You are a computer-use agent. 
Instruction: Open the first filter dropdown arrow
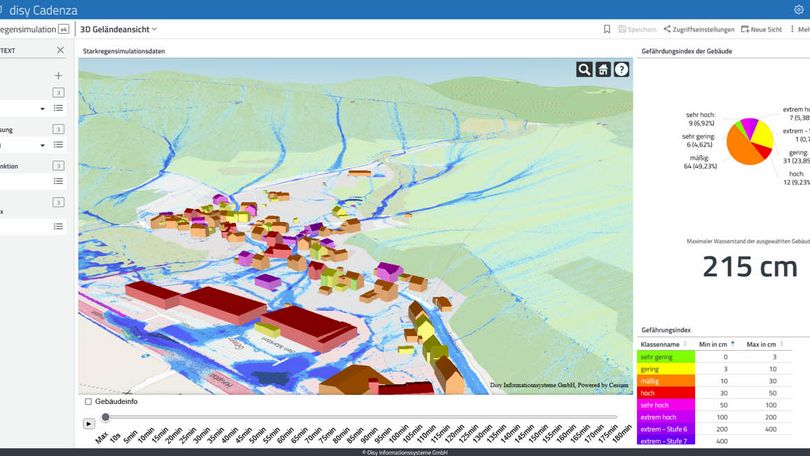tap(42, 108)
